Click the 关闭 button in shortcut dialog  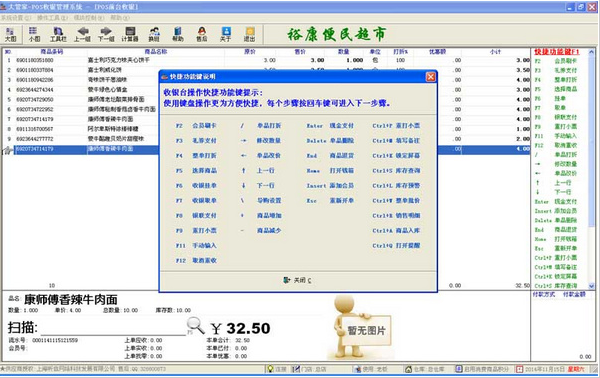(297, 280)
